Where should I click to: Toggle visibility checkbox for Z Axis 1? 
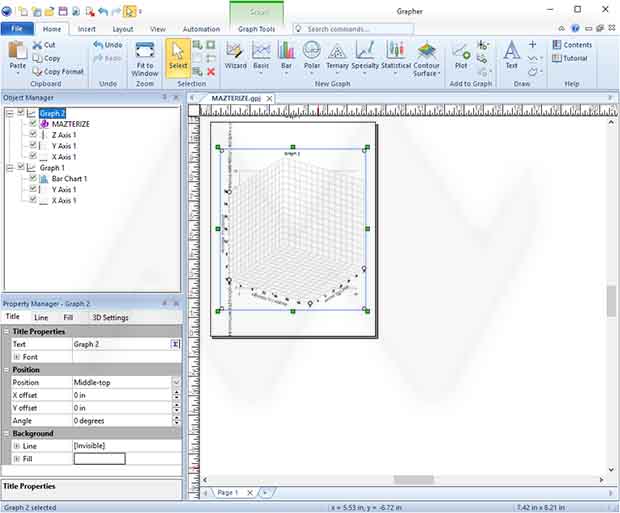[x=33, y=134]
